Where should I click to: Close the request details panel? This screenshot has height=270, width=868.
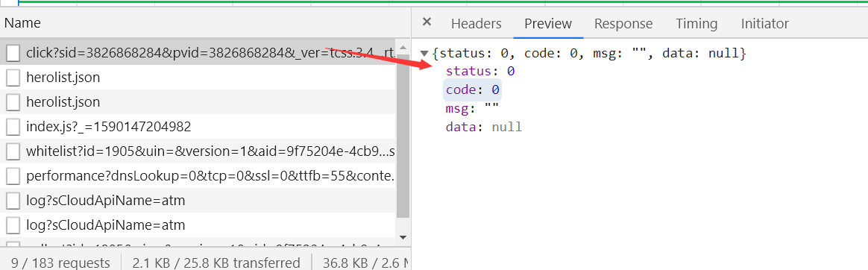coord(427,22)
